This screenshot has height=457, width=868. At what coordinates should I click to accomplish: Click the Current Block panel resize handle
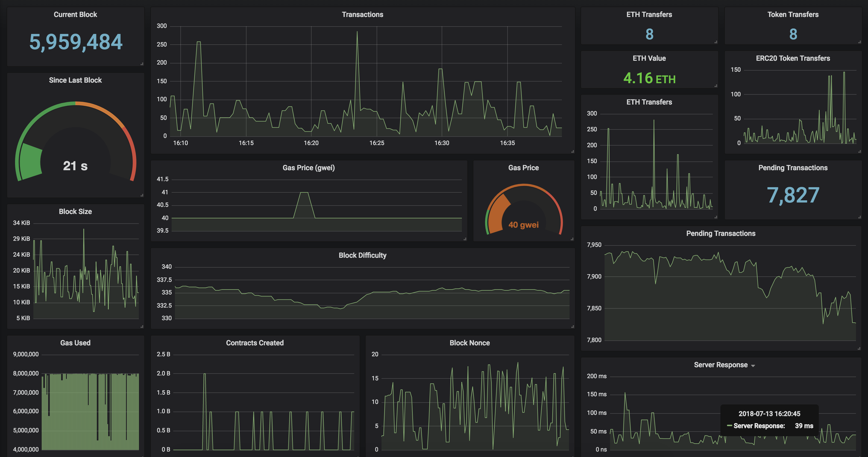142,64
